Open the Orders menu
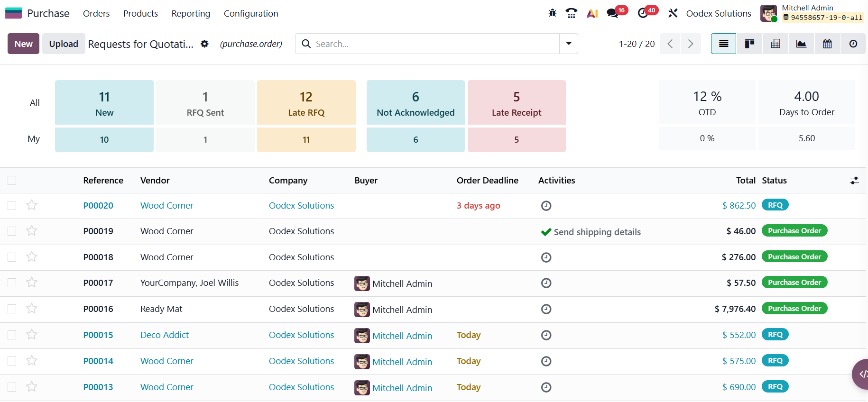Viewport: 868px width, 402px height. click(x=96, y=14)
